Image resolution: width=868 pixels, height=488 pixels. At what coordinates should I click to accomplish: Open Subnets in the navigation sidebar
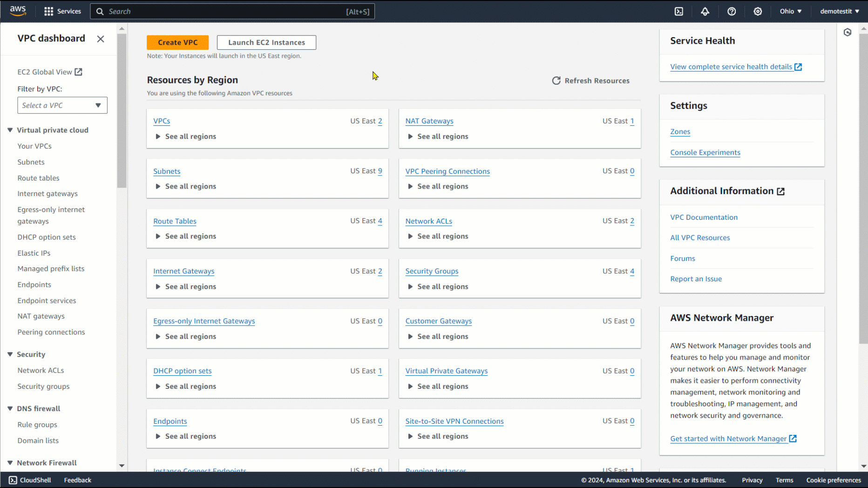[31, 162]
